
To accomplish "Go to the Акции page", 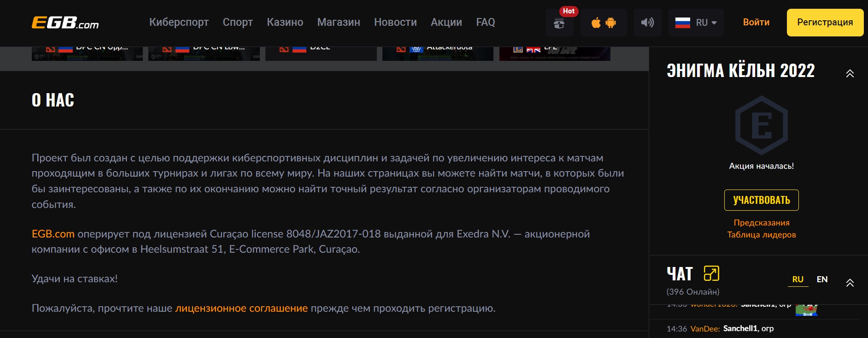I will (x=446, y=22).
